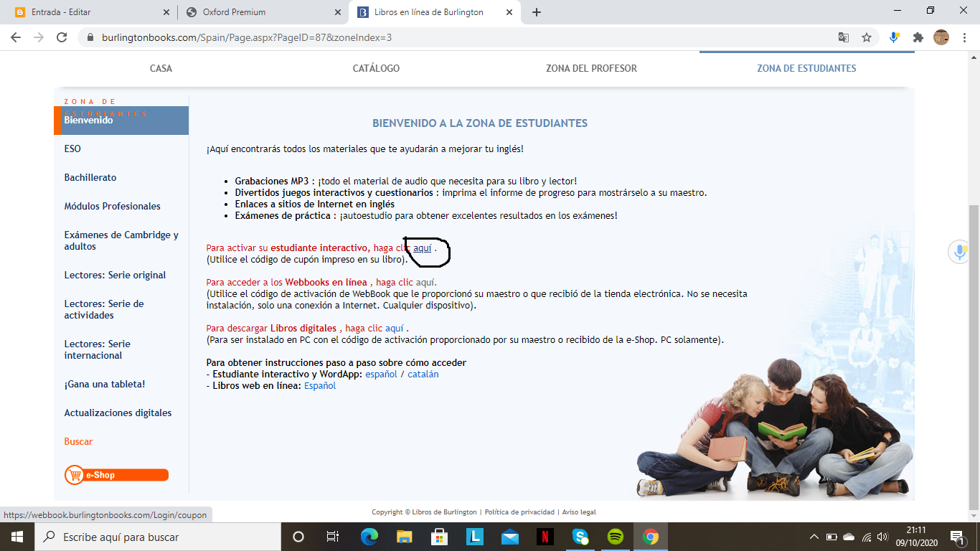Open ESO in the sidebar
Image resolution: width=980 pixels, height=551 pixels.
pyautogui.click(x=72, y=149)
